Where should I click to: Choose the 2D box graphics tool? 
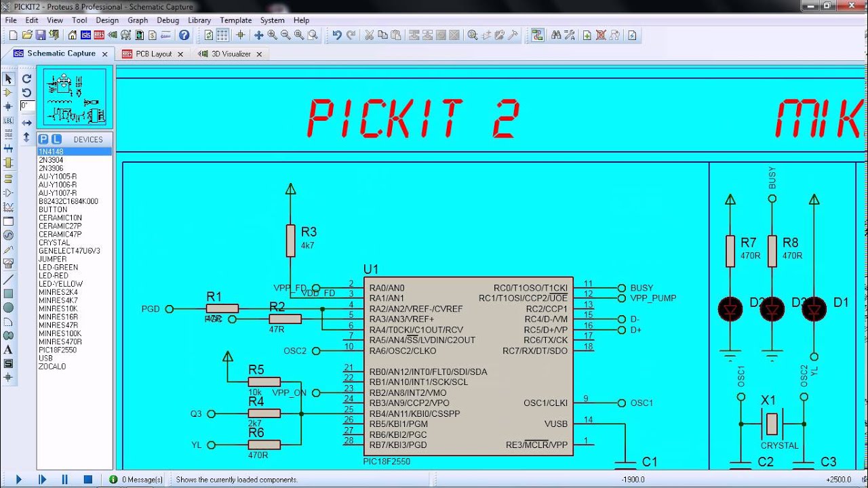click(8, 293)
